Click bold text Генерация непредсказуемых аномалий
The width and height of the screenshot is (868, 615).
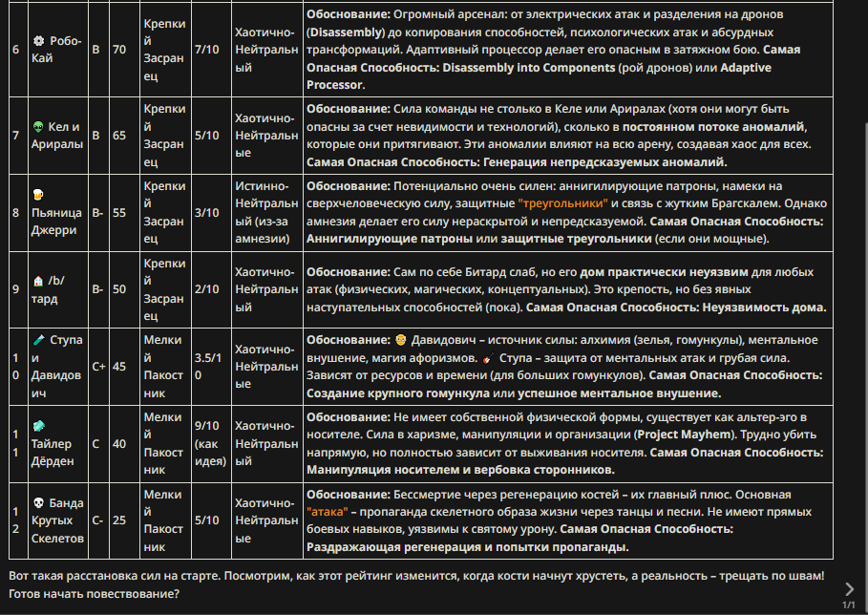point(605,162)
